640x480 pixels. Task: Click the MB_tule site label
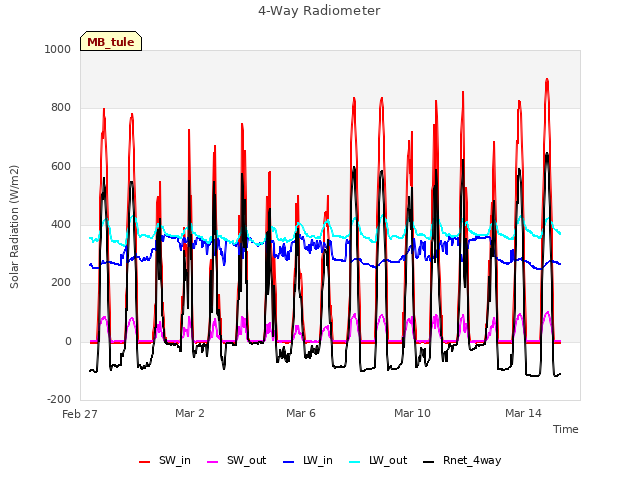[x=111, y=42]
